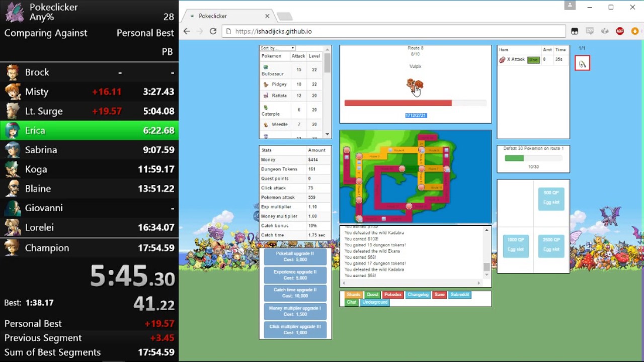Click Misty's split icon in the timer
The height and width of the screenshot is (362, 644).
(x=13, y=92)
